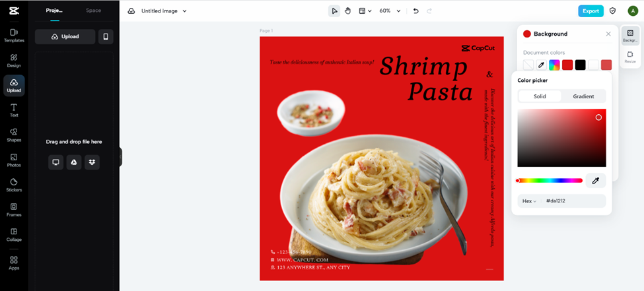Viewport: 644px width, 291px height.
Task: Open the Design panel
Action: tap(14, 61)
